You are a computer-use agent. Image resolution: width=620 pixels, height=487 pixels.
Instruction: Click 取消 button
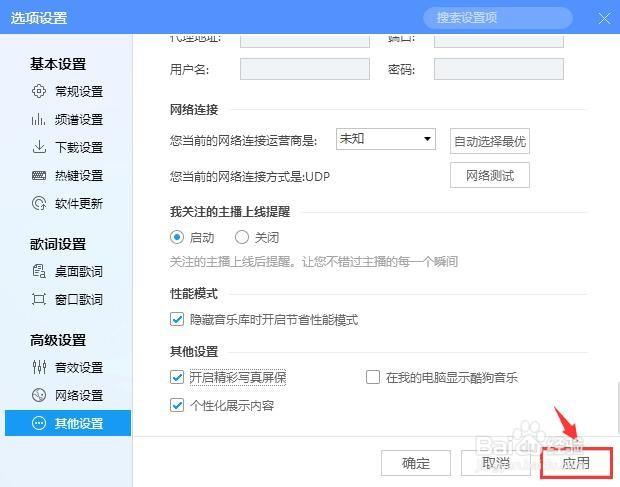(495, 463)
